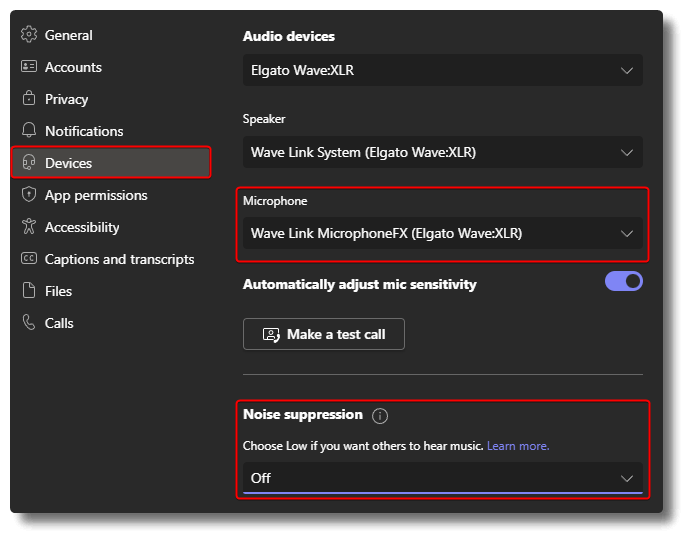This screenshot has width=683, height=533.
Task: Go to Privacy settings
Action: [111, 99]
